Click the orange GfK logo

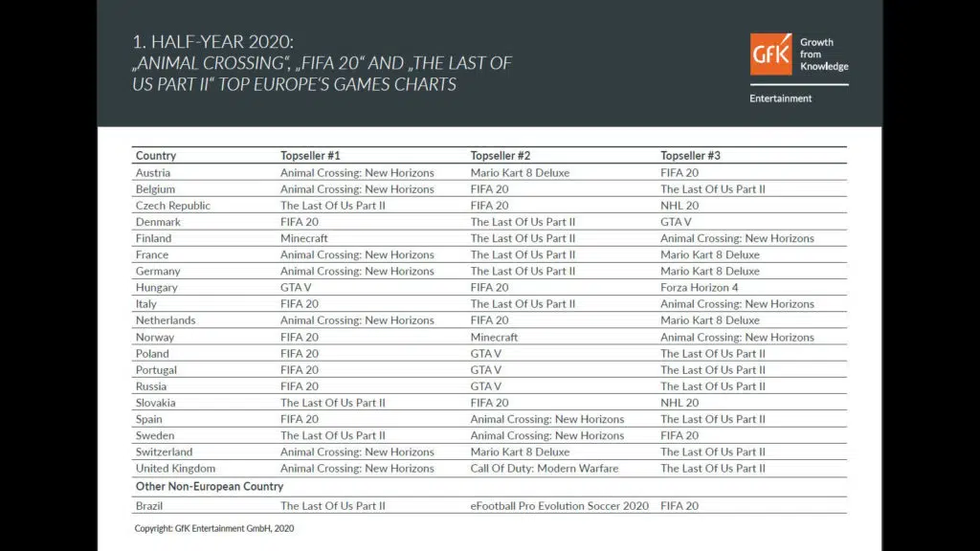tap(770, 55)
